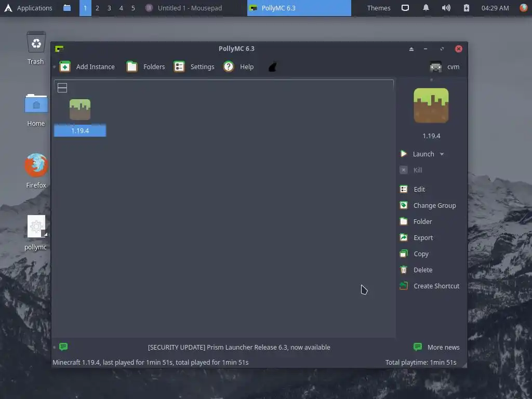
Task: Expand the Launch dropdown arrow
Action: point(442,154)
